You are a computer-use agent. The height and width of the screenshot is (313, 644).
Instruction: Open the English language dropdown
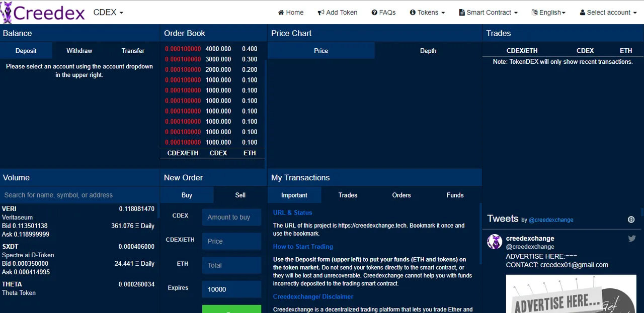(x=548, y=13)
